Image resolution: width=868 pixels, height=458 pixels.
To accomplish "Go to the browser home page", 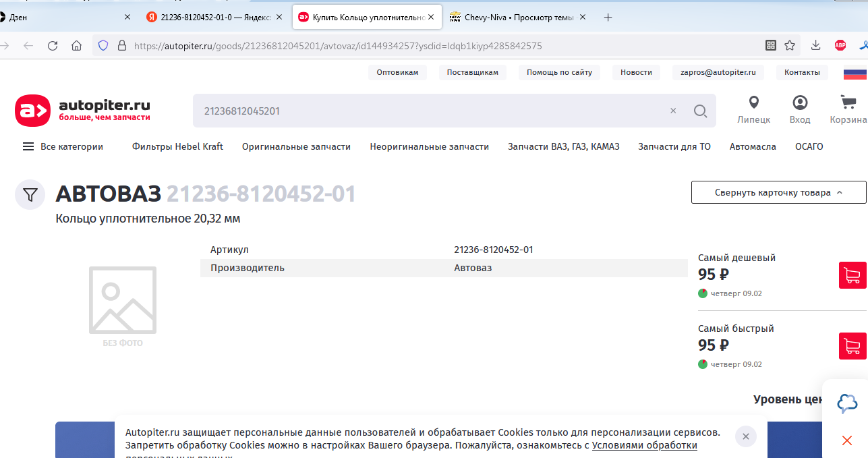I will coord(77,46).
